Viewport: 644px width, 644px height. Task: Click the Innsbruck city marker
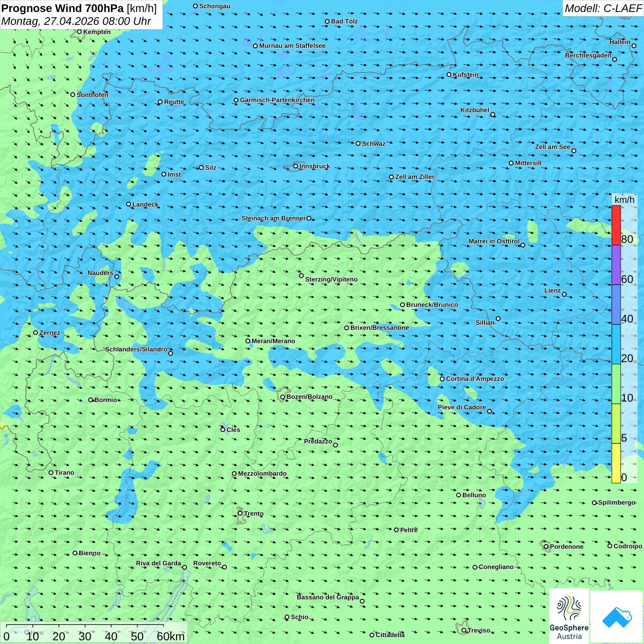point(296,166)
